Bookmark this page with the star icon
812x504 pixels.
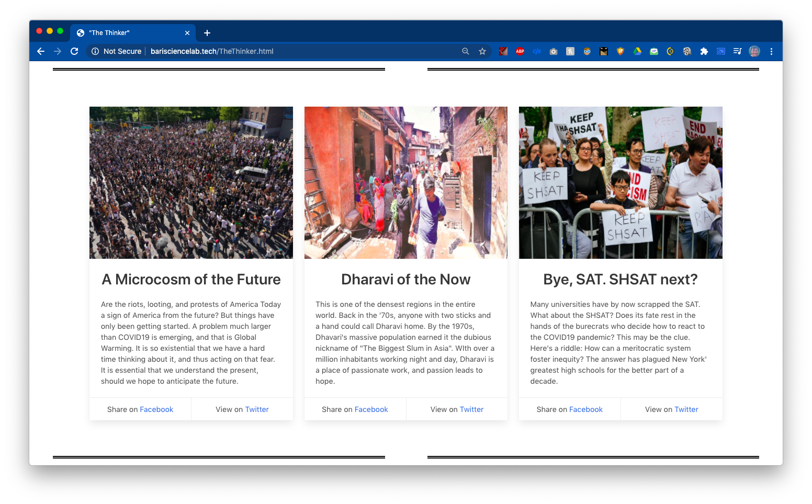(482, 51)
